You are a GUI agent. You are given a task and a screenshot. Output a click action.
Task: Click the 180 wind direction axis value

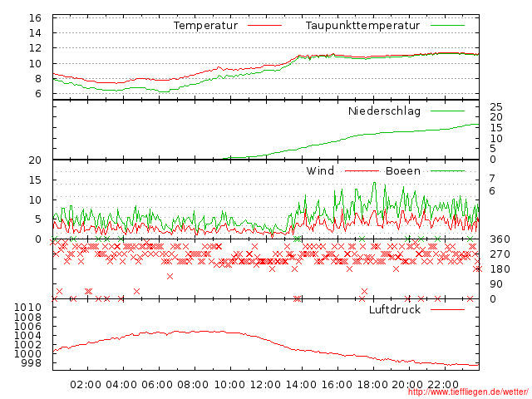pyautogui.click(x=500, y=269)
